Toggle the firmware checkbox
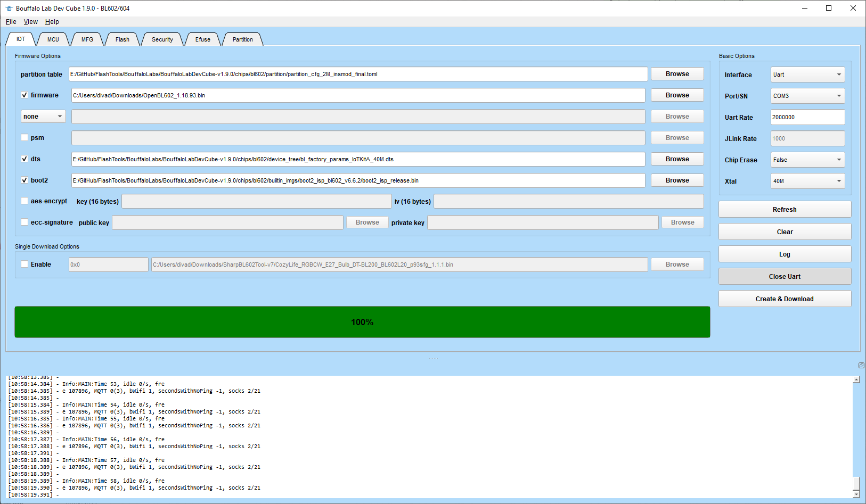 (24, 95)
